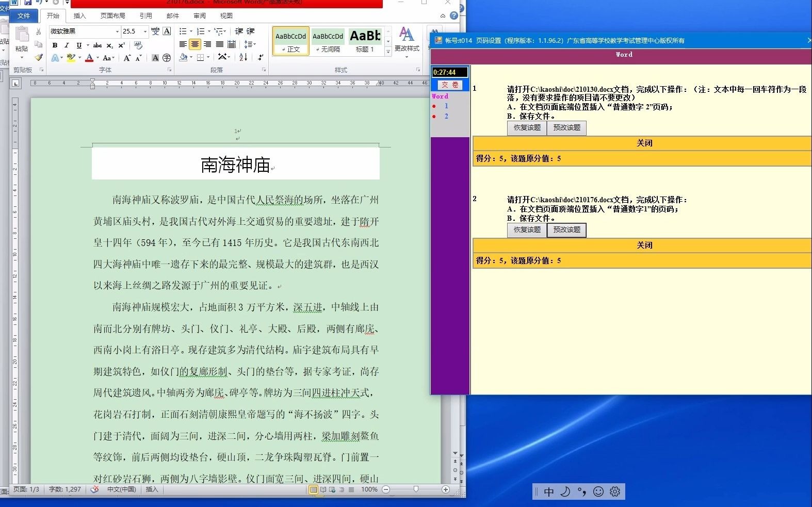Open the font name 微软雅黑 dropdown
This screenshot has height=507, width=812.
coord(117,31)
